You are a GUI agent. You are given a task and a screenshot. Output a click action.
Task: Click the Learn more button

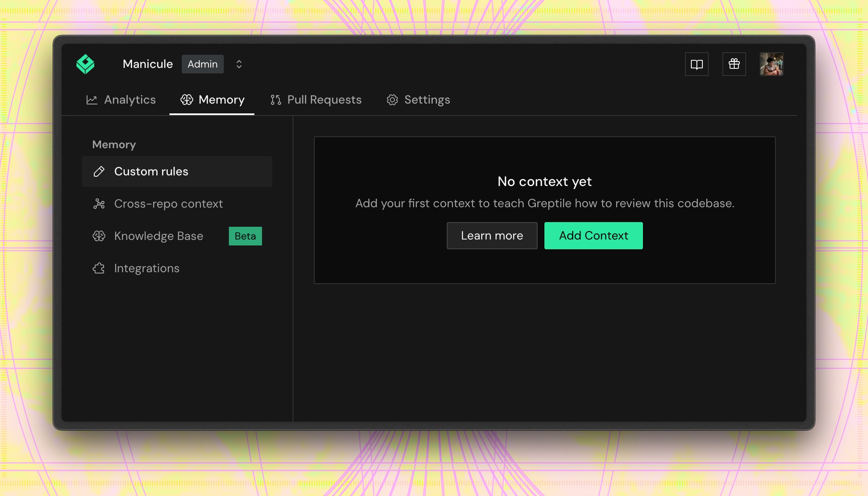[492, 236]
